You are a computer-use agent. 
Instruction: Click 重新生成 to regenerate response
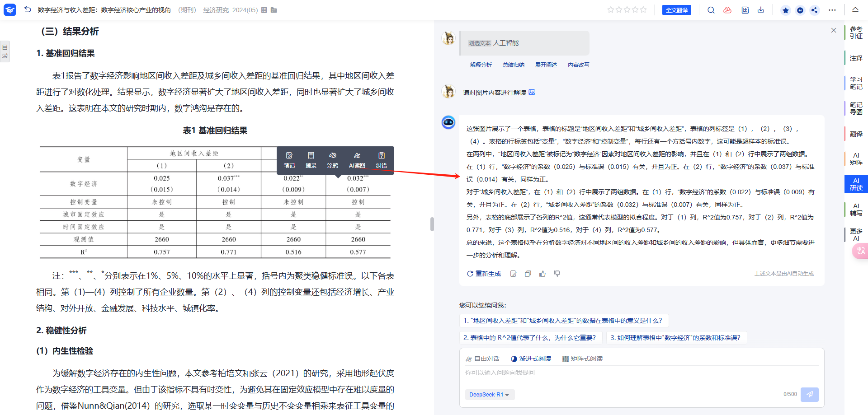484,274
